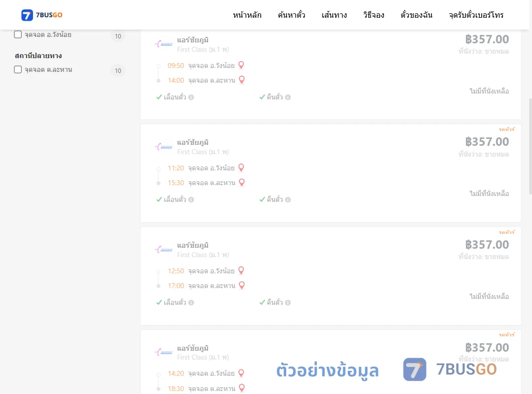Click the ฿357.00 price on 12:50 trip
This screenshot has height=394, width=532.
click(x=487, y=244)
